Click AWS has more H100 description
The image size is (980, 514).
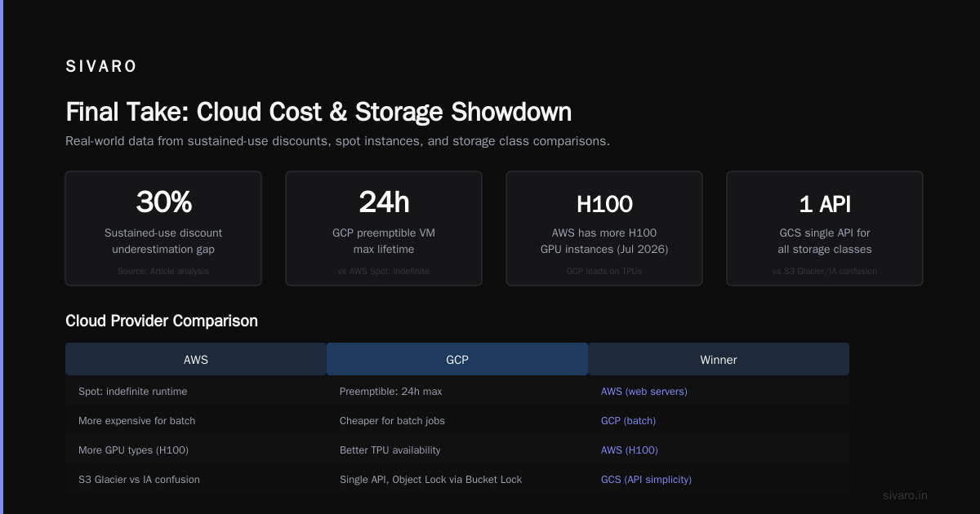pos(604,241)
